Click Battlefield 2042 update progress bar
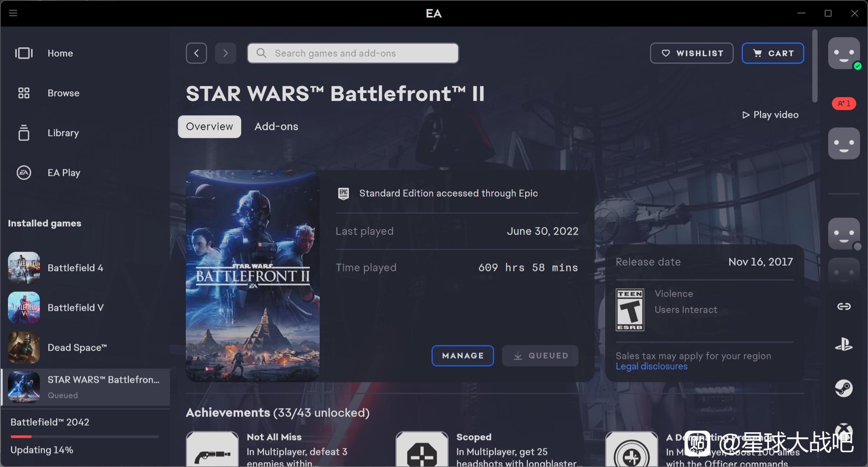This screenshot has width=868, height=467. coord(85,437)
